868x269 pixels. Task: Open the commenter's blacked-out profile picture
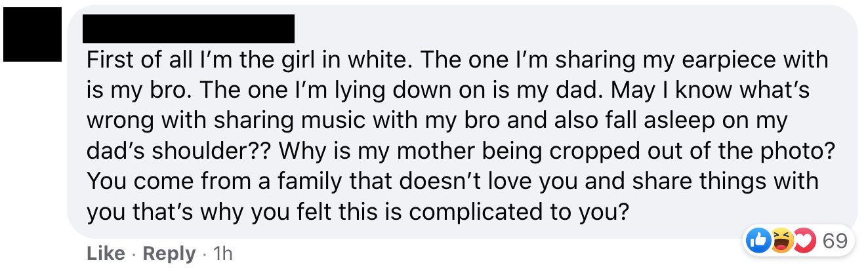33,35
